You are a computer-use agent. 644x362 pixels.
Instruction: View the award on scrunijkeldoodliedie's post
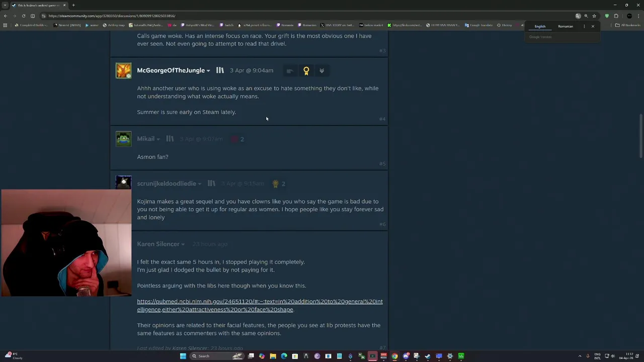coord(279,184)
